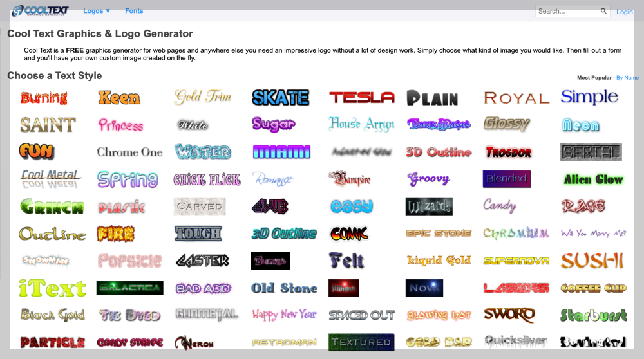
Task: Pick the TOUGH logo style
Action: tap(198, 234)
